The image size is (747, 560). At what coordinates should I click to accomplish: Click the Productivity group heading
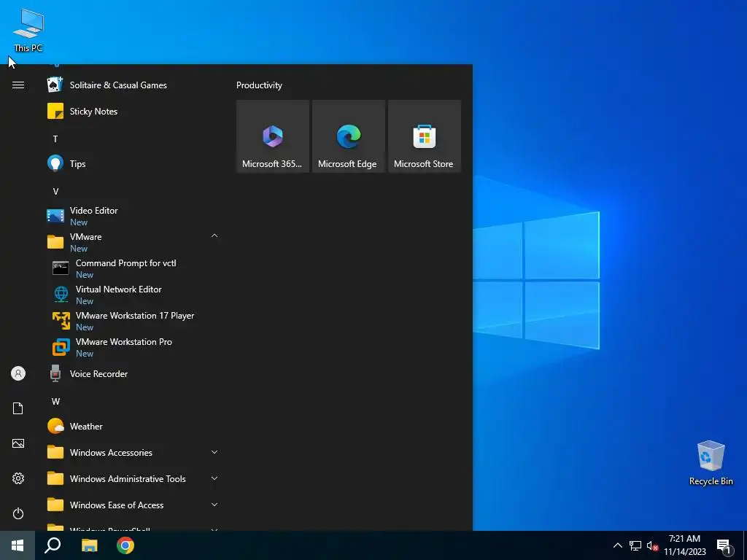click(259, 85)
